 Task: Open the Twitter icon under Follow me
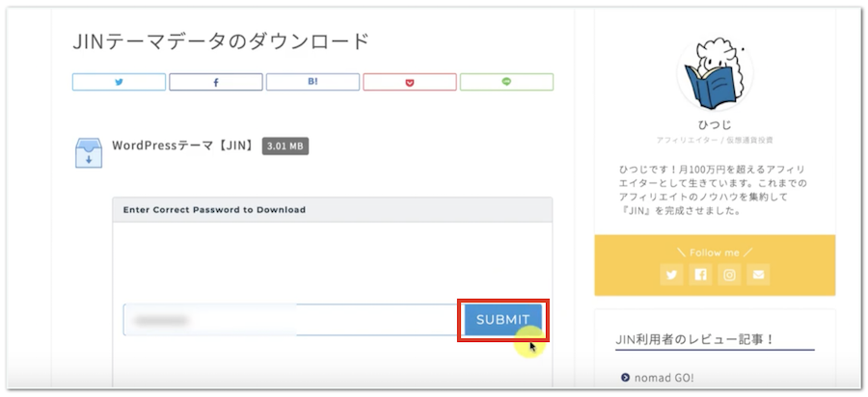coord(671,275)
